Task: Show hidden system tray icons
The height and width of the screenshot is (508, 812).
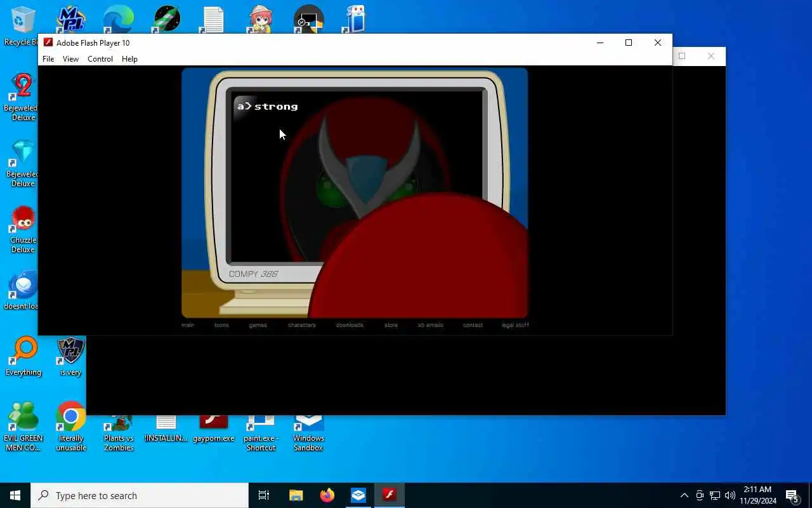Action: click(684, 495)
